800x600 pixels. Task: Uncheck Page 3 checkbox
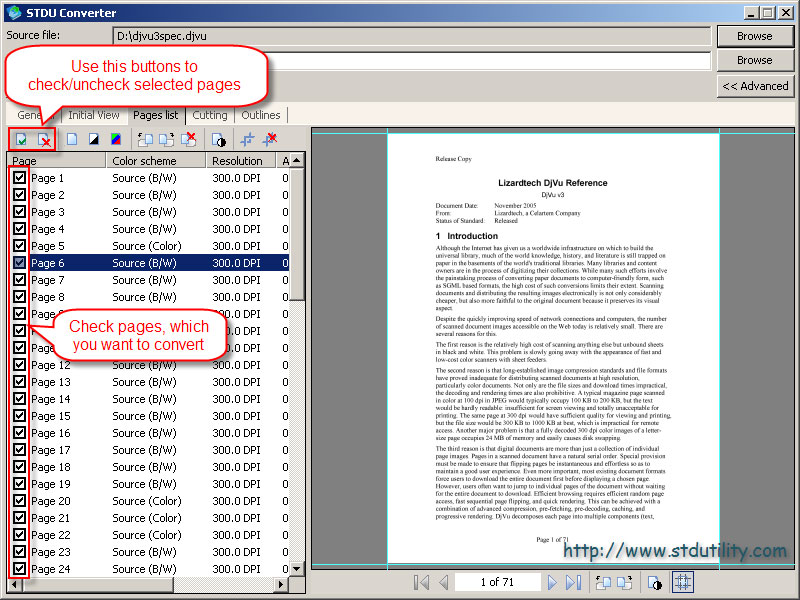[19, 212]
